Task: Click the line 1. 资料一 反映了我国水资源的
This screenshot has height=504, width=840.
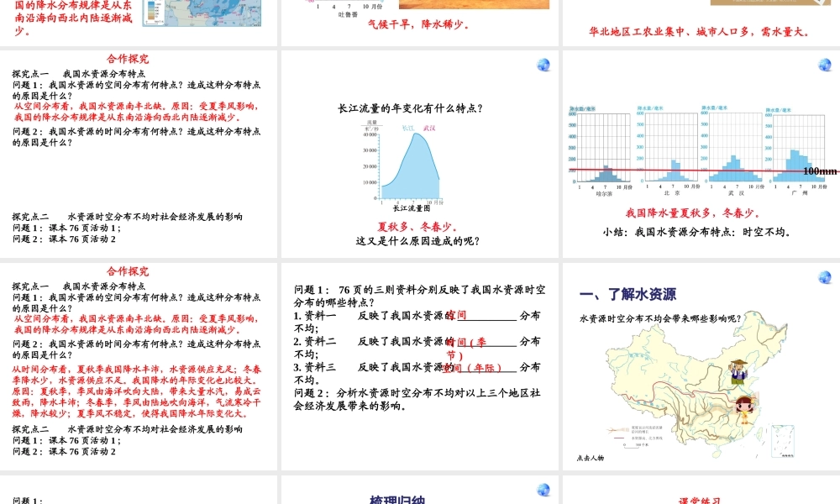Action: coord(374,316)
